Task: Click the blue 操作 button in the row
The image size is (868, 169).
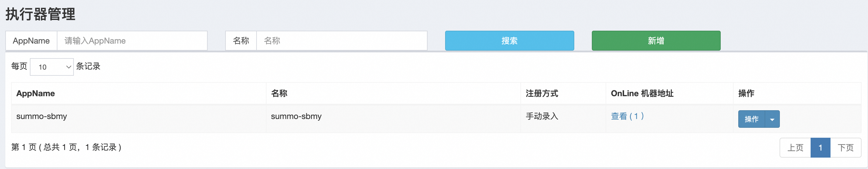Action: point(751,119)
